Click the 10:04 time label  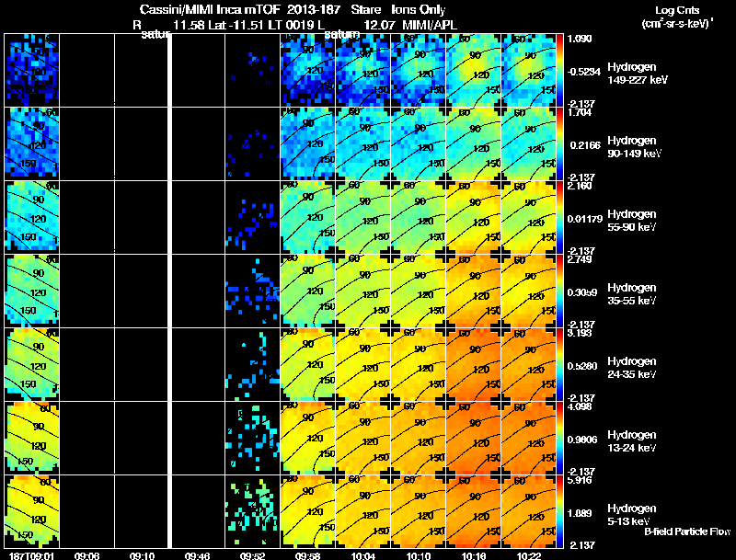point(362,555)
